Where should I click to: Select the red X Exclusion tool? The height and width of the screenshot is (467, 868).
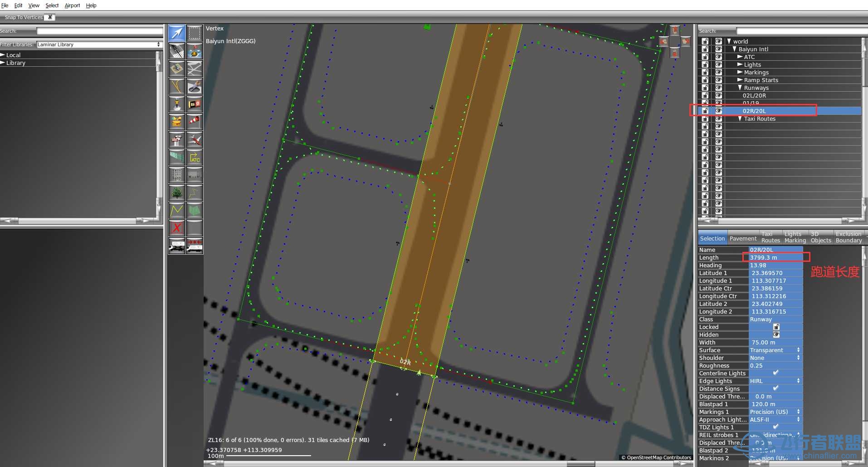pyautogui.click(x=176, y=228)
